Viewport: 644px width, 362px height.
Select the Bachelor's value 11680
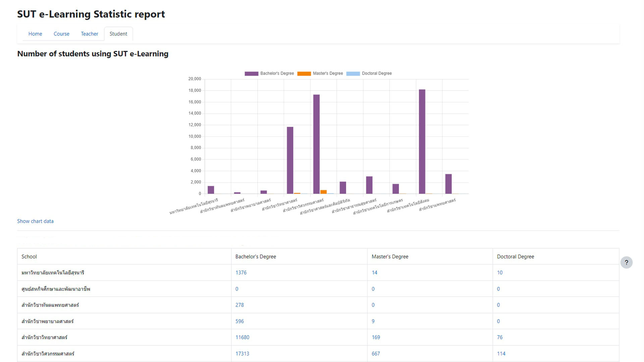tap(242, 337)
